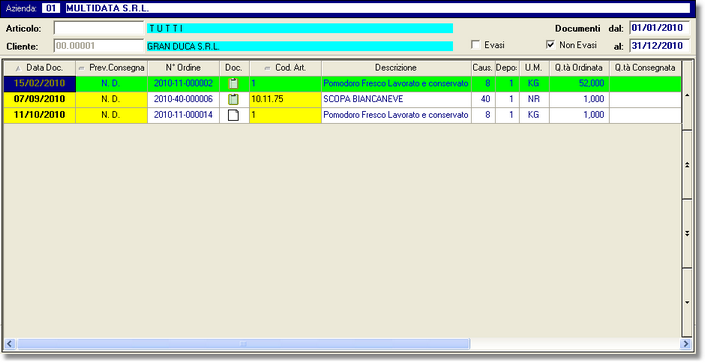Click quantity 1,000 in SCOPA BIANCANEVE row

579,99
